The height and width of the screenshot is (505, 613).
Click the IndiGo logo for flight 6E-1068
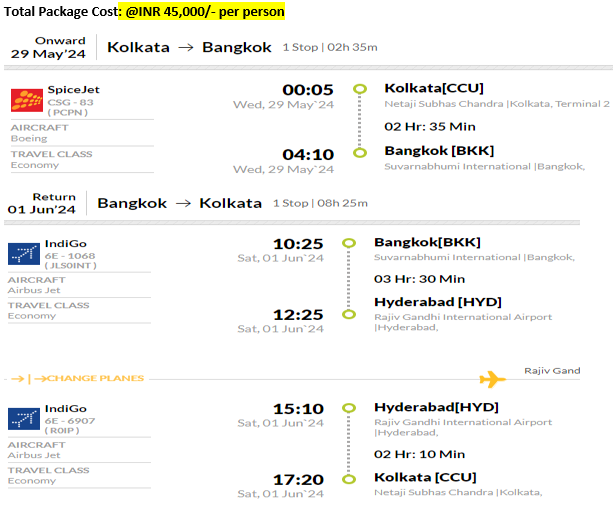point(24,254)
